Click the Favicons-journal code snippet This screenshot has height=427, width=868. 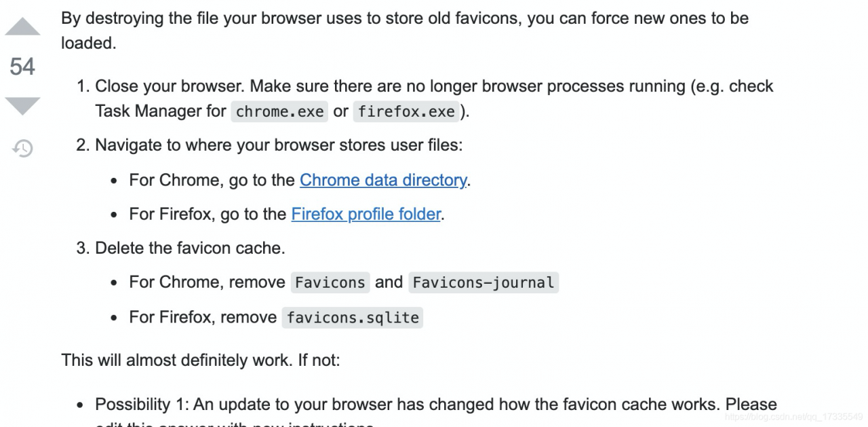point(483,282)
